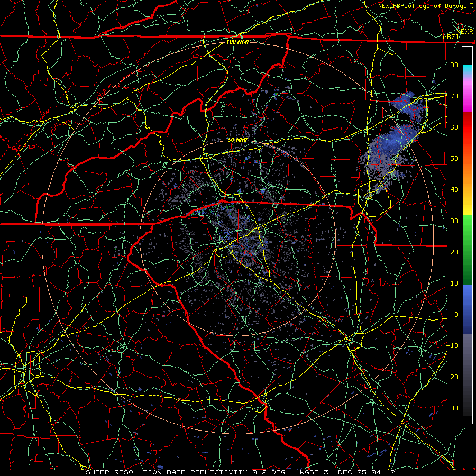476x476 pixels.
Task: Click the 30 value on the dBZ scale
Action: tap(454, 221)
